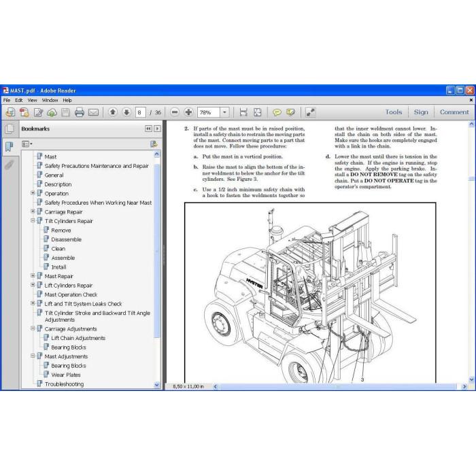The image size is (476, 476).
Task: Select the Assemble bookmark
Action: 63,258
